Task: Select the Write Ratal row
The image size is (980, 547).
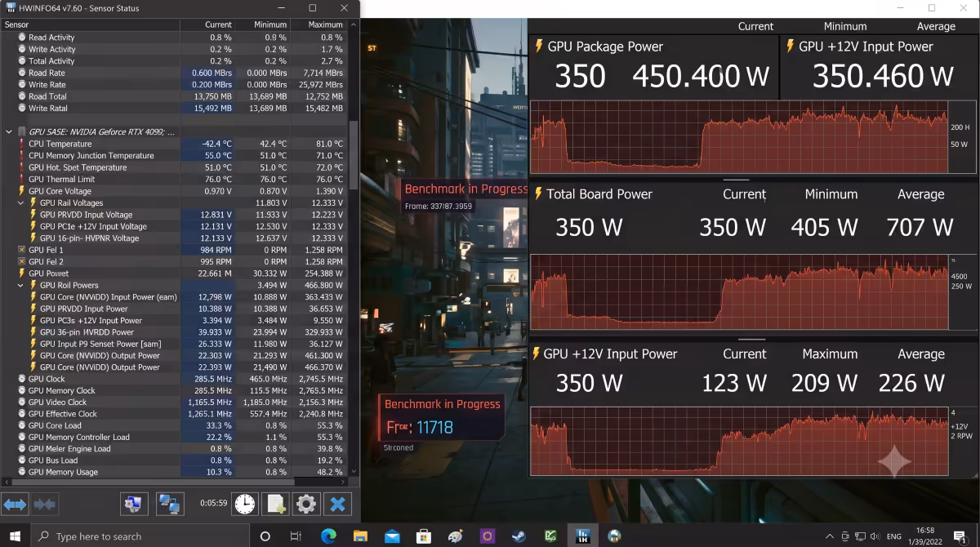Action: tap(174, 108)
